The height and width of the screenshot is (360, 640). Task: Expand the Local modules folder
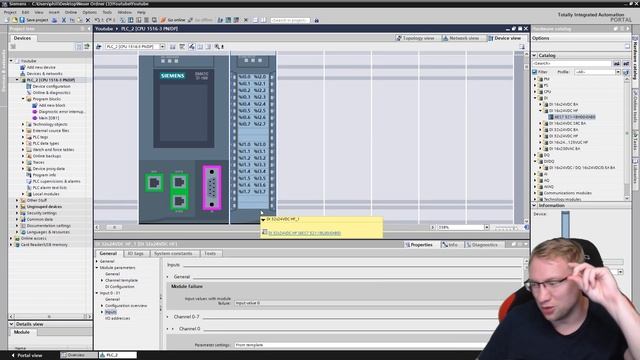23,194
